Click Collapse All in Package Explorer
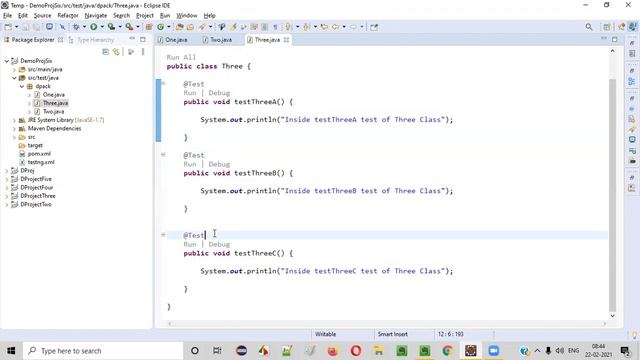Viewport: 640px width, 360px height. 105,52
